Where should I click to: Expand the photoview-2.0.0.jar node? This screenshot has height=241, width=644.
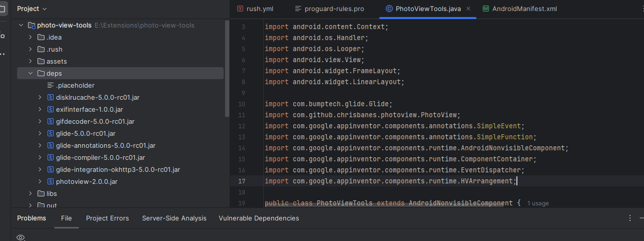pyautogui.click(x=40, y=181)
